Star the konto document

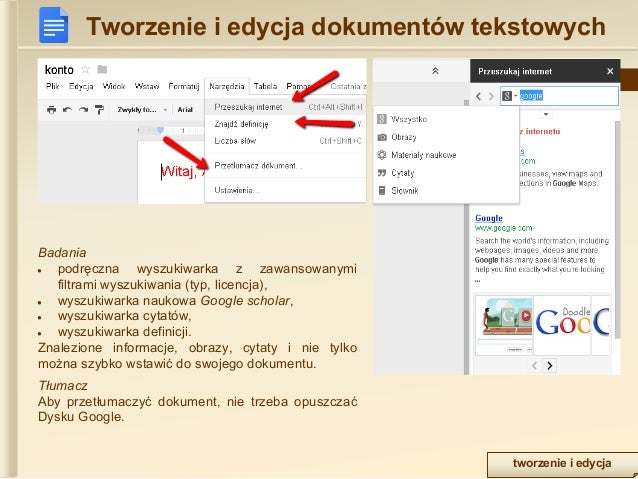[x=85, y=69]
